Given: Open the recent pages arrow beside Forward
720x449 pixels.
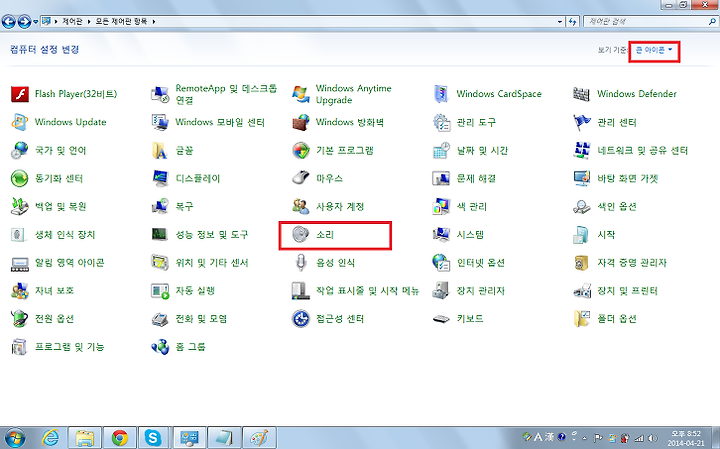Looking at the screenshot, I should 35,22.
